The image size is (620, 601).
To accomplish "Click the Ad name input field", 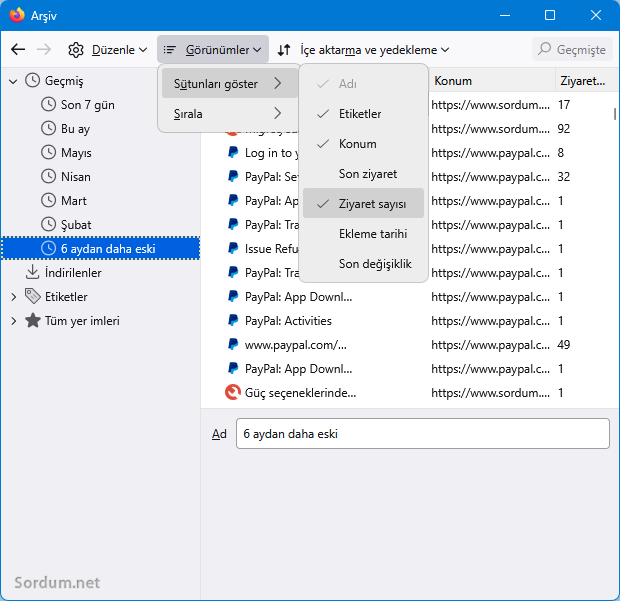I will (x=423, y=433).
